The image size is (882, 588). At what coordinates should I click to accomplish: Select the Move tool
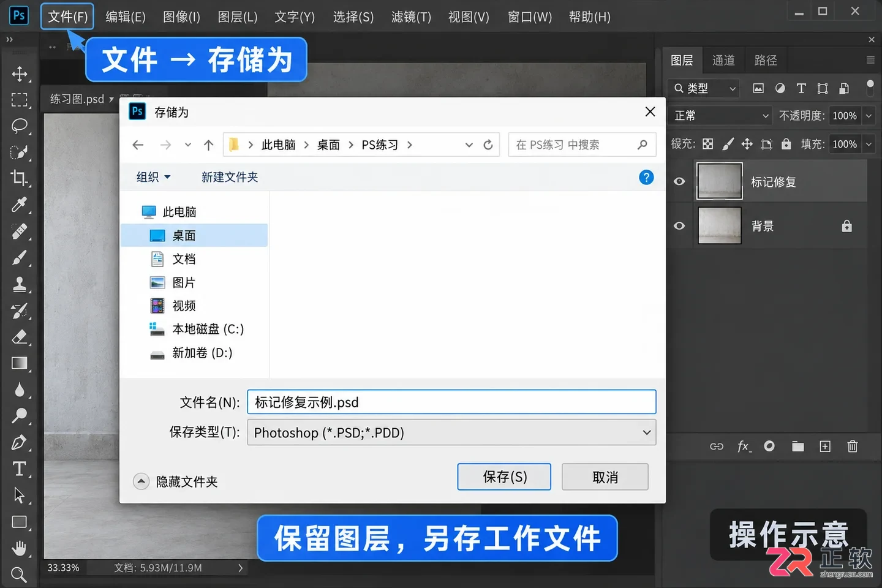coord(20,74)
